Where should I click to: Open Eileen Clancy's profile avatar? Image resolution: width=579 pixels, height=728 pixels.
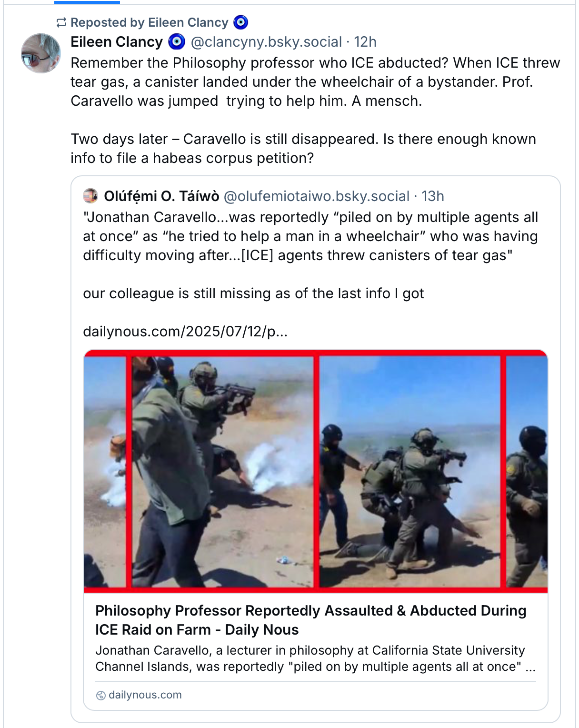tap(41, 53)
